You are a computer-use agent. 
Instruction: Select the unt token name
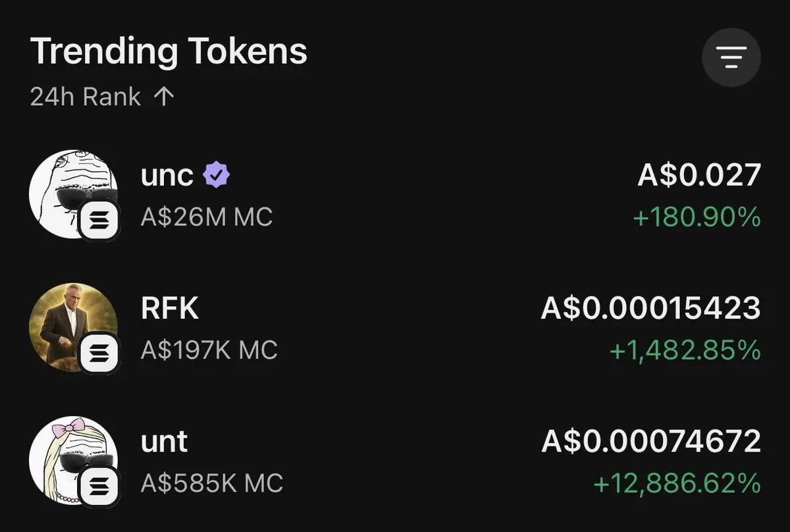point(164,440)
